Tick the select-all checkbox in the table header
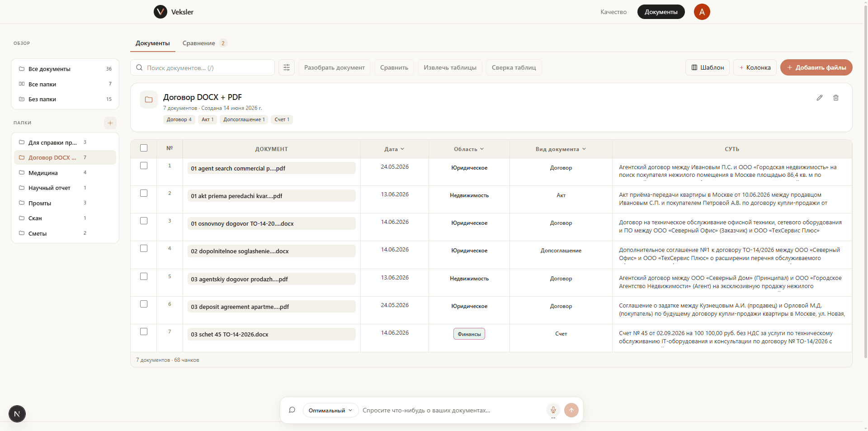 144,148
